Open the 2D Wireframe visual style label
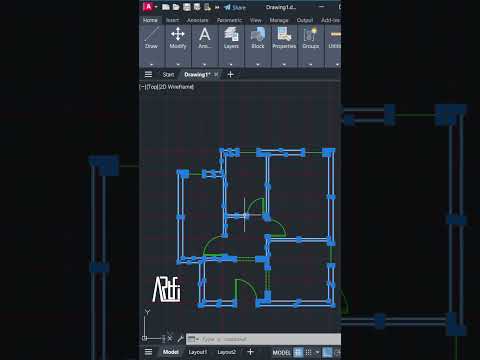Image resolution: width=480 pixels, height=360 pixels. click(177, 87)
